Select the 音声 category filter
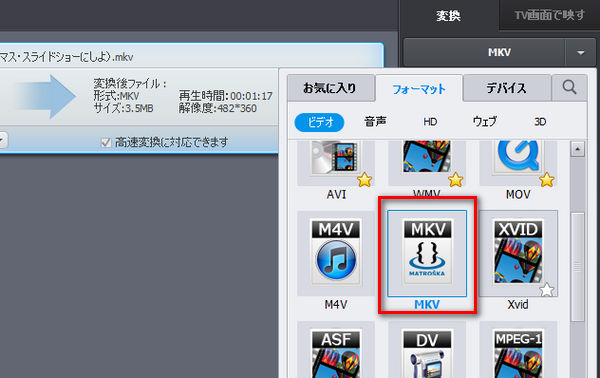The image size is (600, 378). click(x=375, y=122)
